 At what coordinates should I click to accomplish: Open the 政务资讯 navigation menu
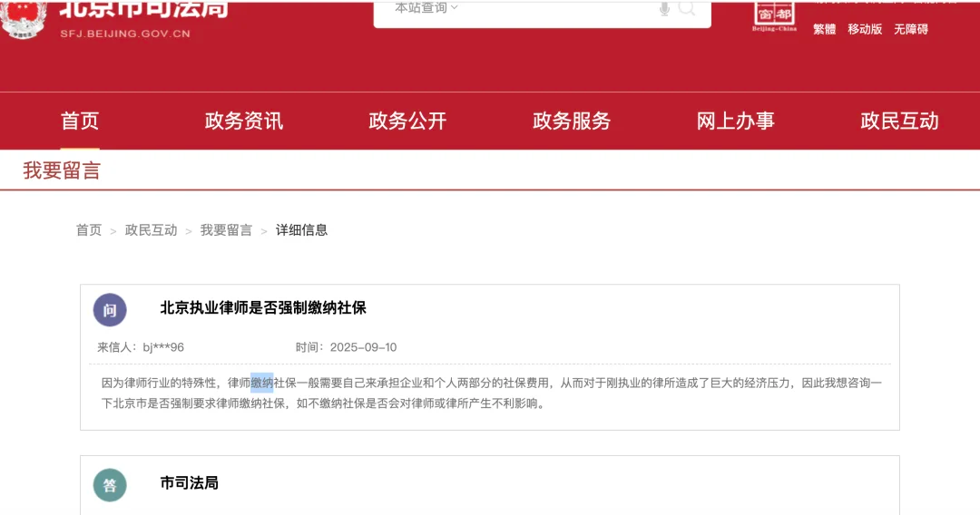tap(244, 121)
